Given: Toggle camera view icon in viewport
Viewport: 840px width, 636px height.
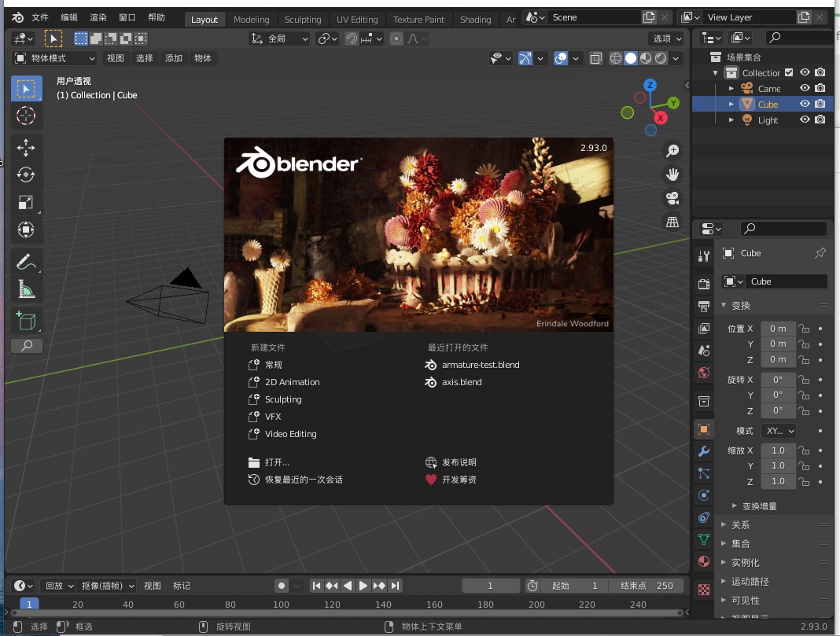Looking at the screenshot, I should [672, 198].
